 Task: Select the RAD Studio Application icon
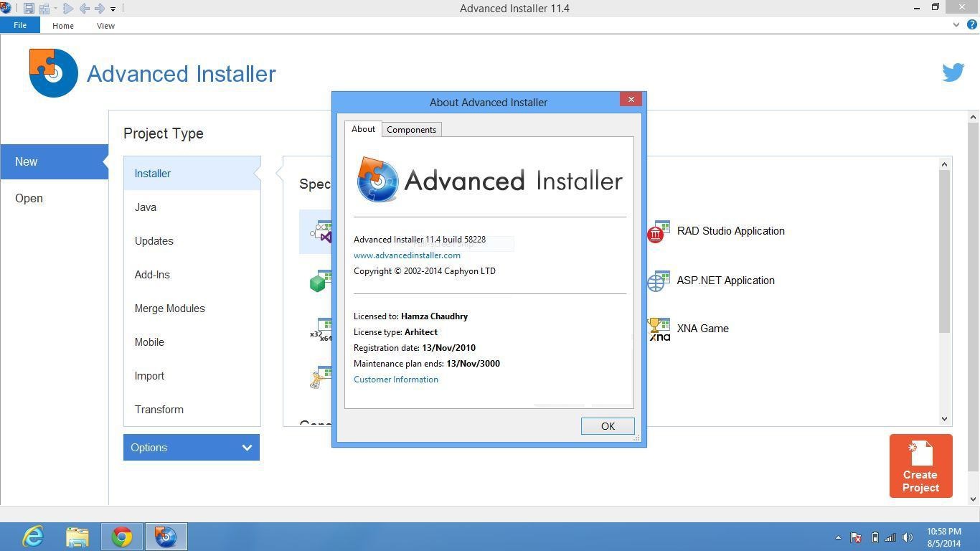tap(658, 232)
